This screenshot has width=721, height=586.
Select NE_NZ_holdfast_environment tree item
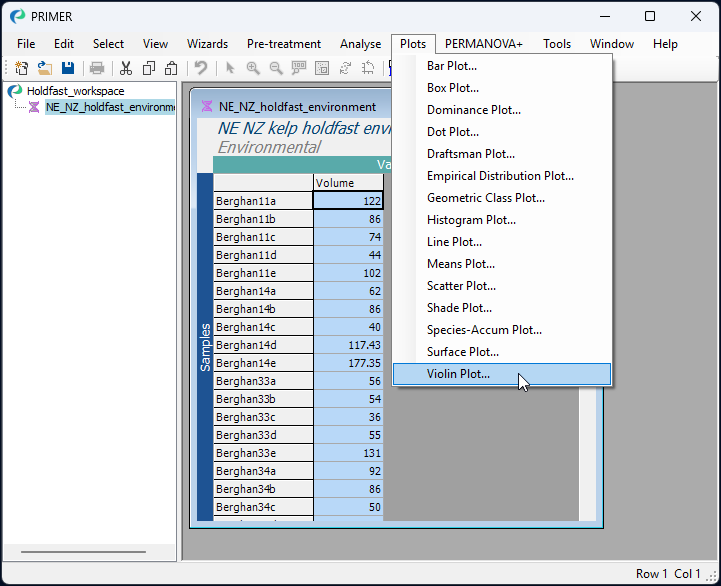point(109,107)
